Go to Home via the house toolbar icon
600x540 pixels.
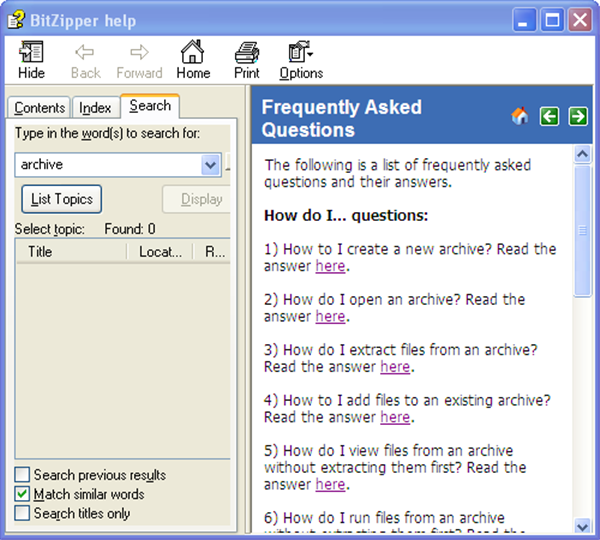(193, 60)
